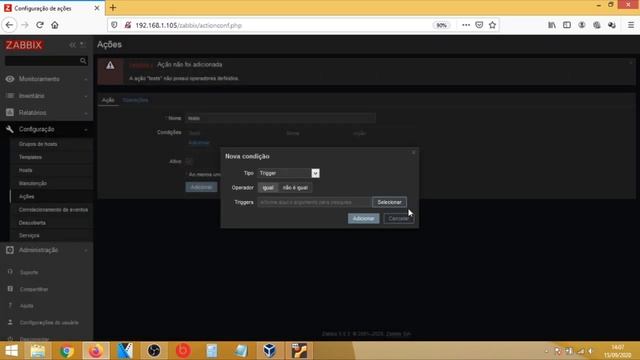Open the Firefox home page icon

pyautogui.click(x=55, y=25)
